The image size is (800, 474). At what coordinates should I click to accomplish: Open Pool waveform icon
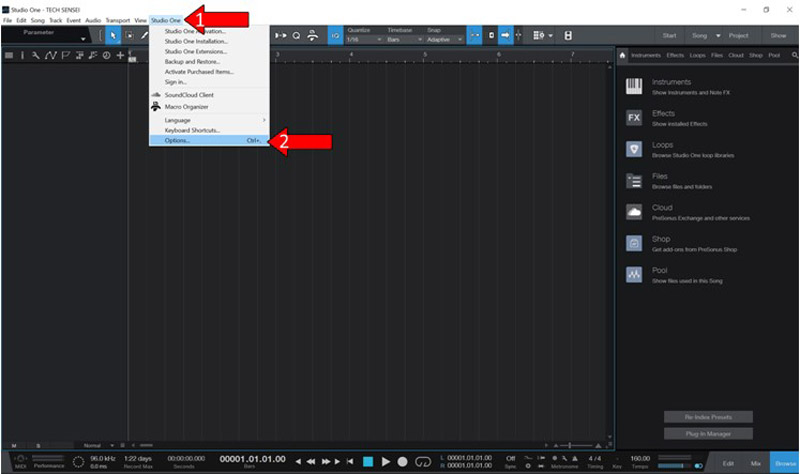(634, 275)
